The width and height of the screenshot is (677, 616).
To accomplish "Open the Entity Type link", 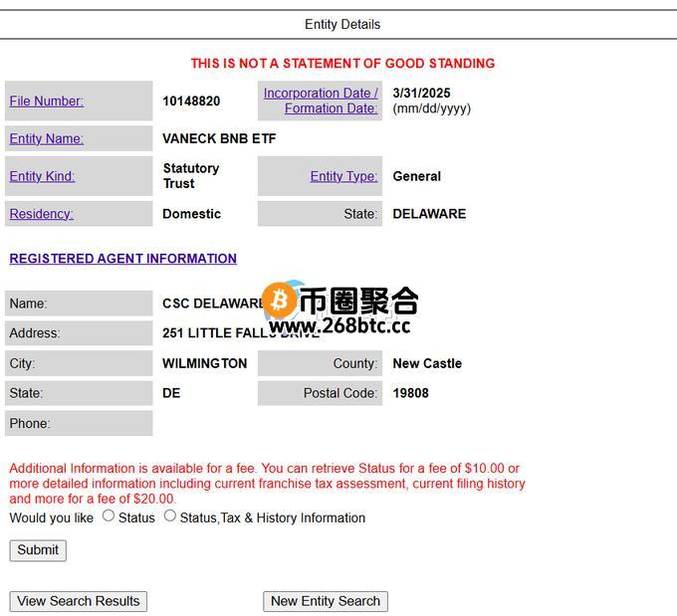I will (x=343, y=176).
